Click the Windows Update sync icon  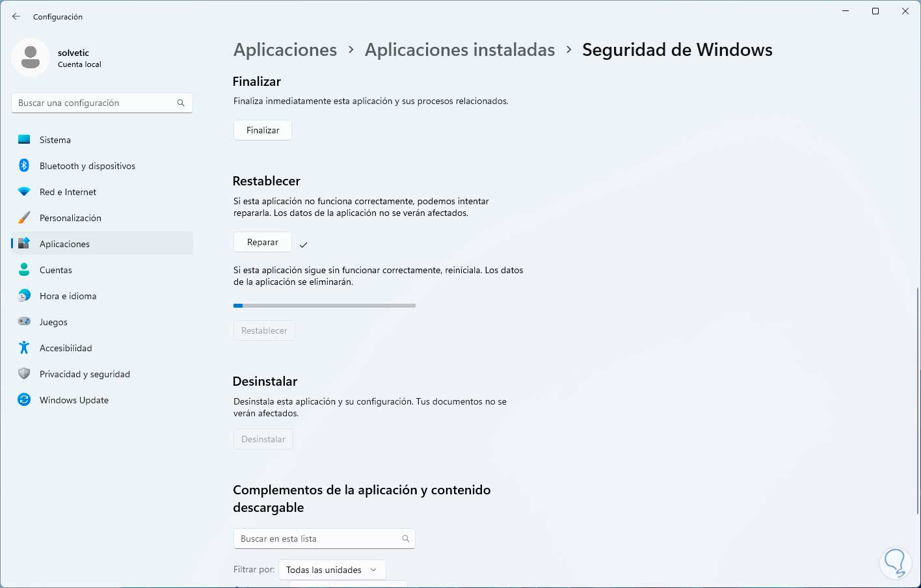click(24, 400)
